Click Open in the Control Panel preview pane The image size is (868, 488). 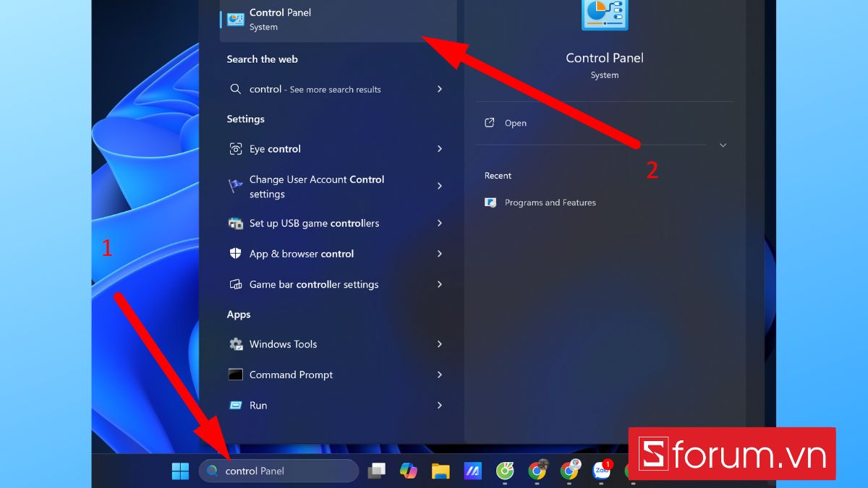[516, 123]
